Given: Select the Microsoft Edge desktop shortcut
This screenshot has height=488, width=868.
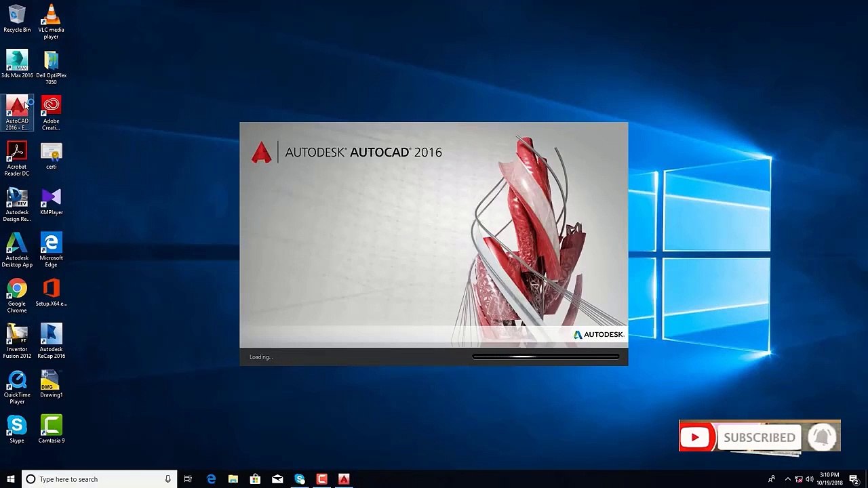Looking at the screenshot, I should coord(51,250).
